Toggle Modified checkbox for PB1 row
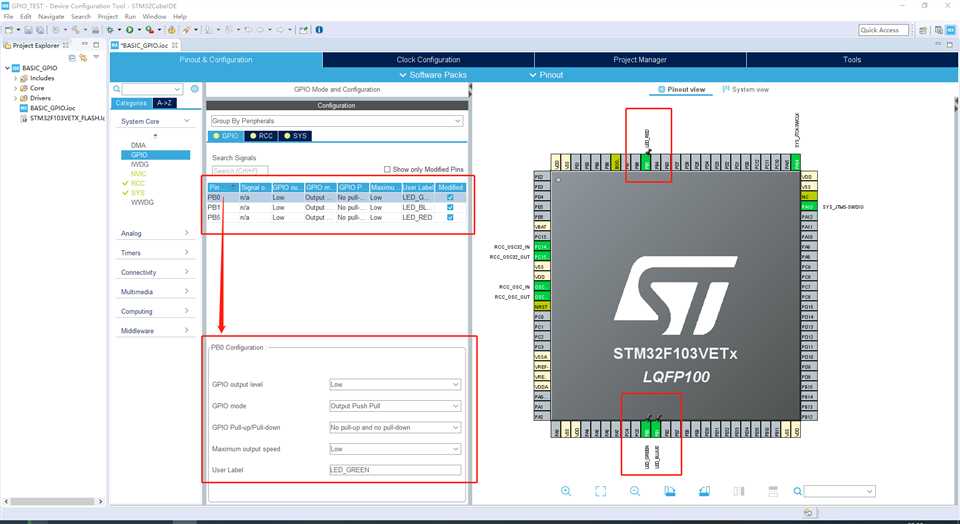This screenshot has height=524, width=960. click(451, 207)
